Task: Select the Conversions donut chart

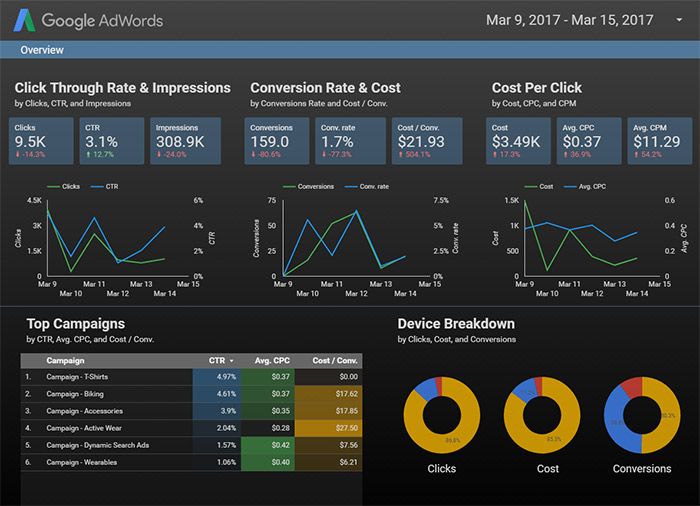Action: tap(642, 411)
